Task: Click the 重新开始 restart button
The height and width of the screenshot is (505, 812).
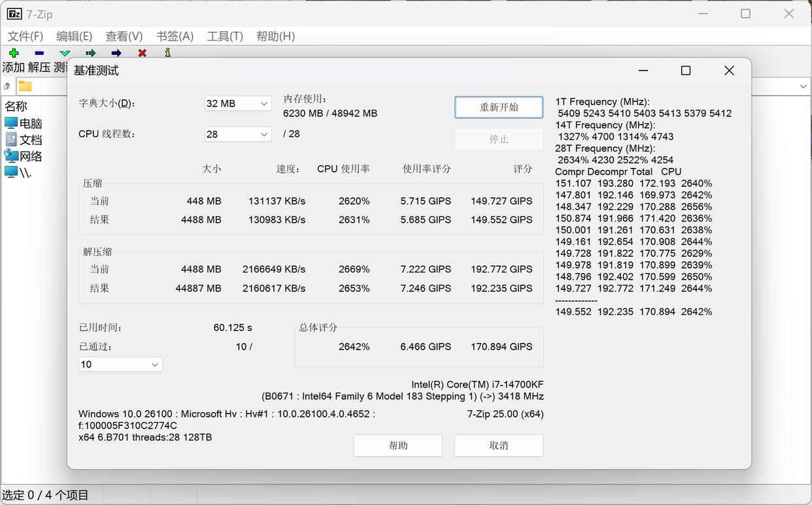Action: [x=499, y=107]
